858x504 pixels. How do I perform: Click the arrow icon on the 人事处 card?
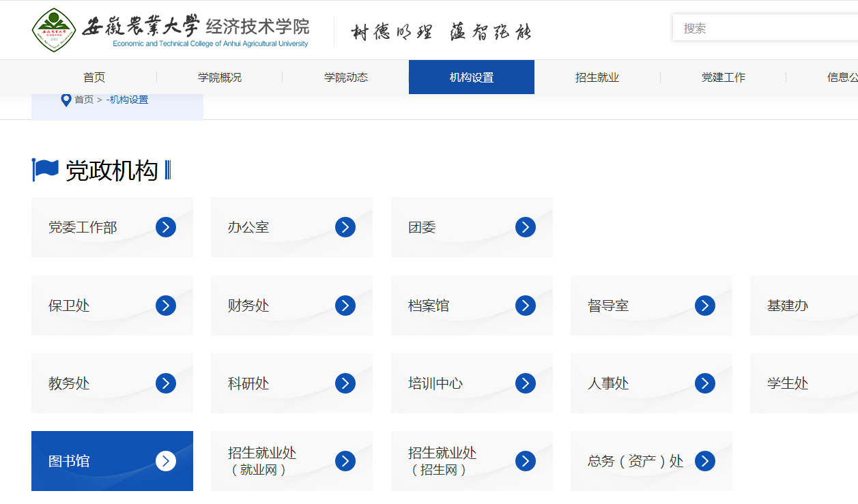[x=704, y=383]
